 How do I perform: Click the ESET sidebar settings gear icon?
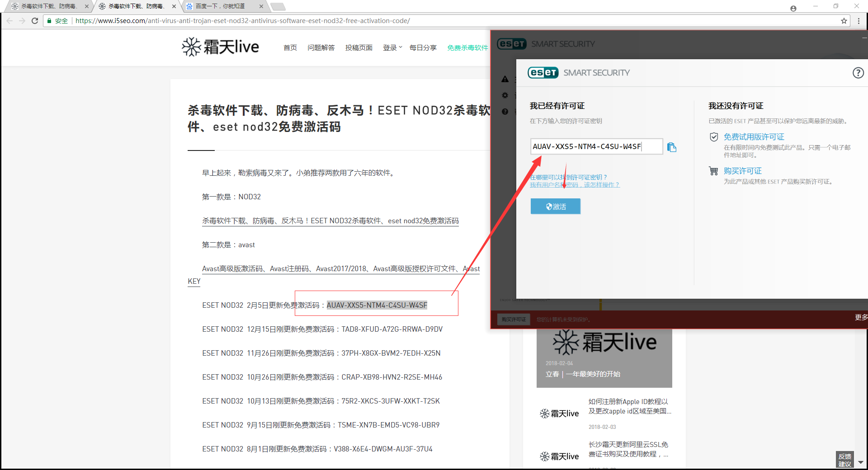pos(505,95)
